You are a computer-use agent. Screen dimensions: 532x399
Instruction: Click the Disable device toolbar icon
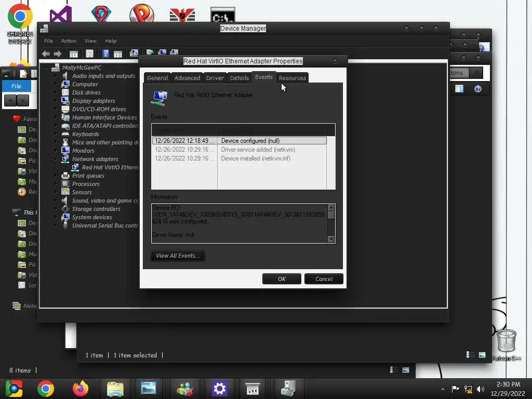click(x=174, y=52)
